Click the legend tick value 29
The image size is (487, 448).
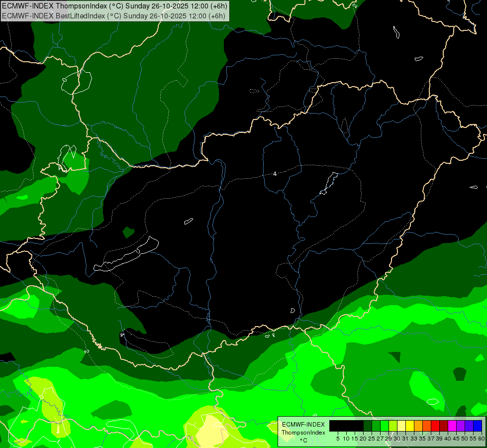tap(389, 439)
